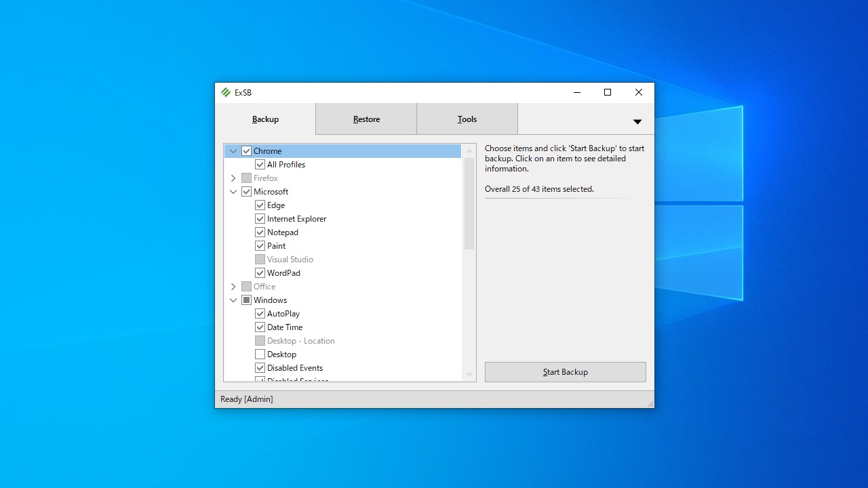
Task: Maximize the ExSB window
Action: [608, 93]
